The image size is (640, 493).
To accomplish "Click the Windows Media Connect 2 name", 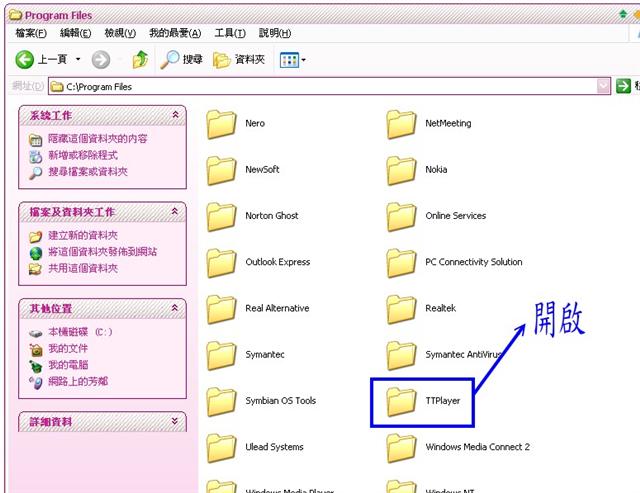I will 478,447.
